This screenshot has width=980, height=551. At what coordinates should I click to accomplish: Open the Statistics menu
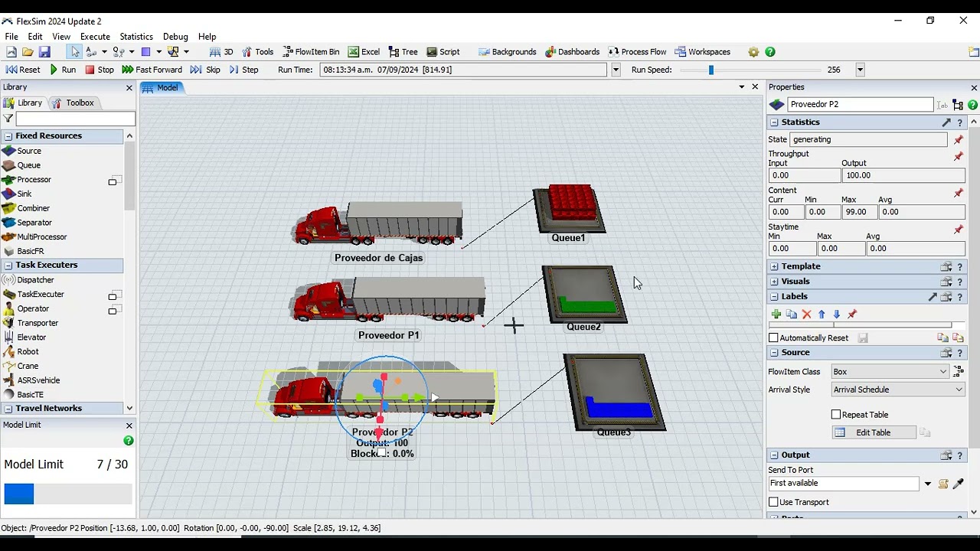(x=136, y=37)
